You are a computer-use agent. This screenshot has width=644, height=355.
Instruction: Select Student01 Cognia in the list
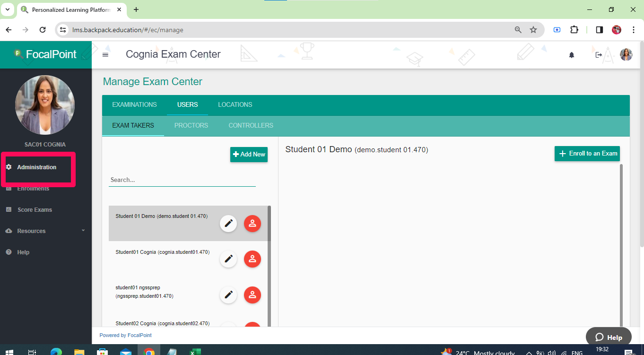[163, 252]
